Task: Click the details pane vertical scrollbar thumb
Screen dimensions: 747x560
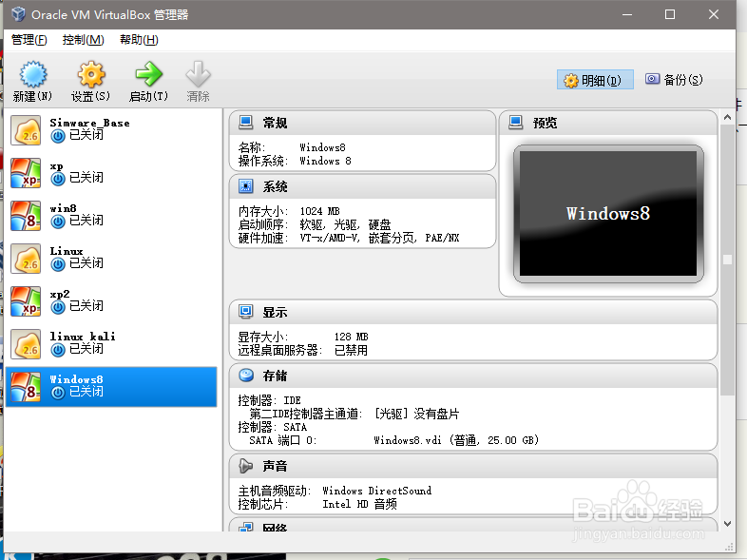Action: pyautogui.click(x=727, y=260)
